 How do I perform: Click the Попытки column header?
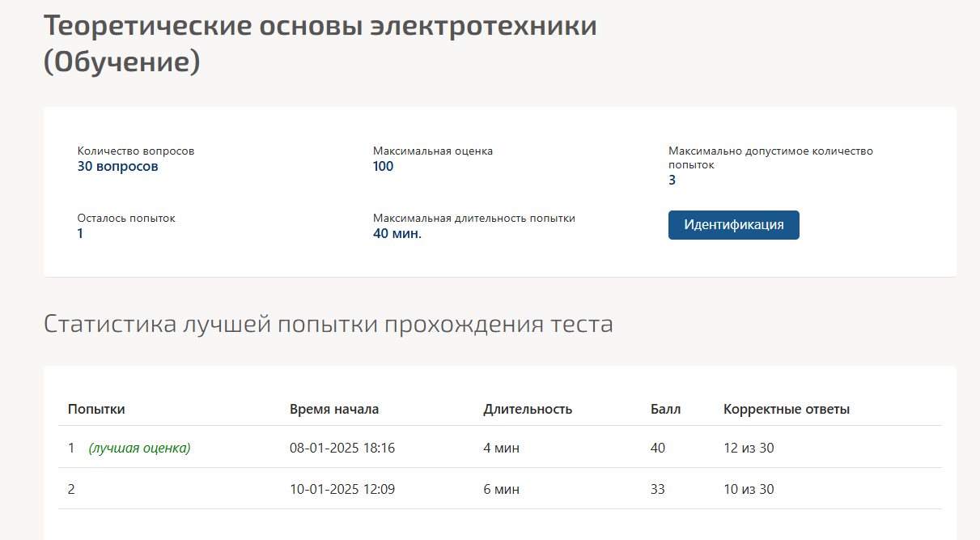(96, 409)
